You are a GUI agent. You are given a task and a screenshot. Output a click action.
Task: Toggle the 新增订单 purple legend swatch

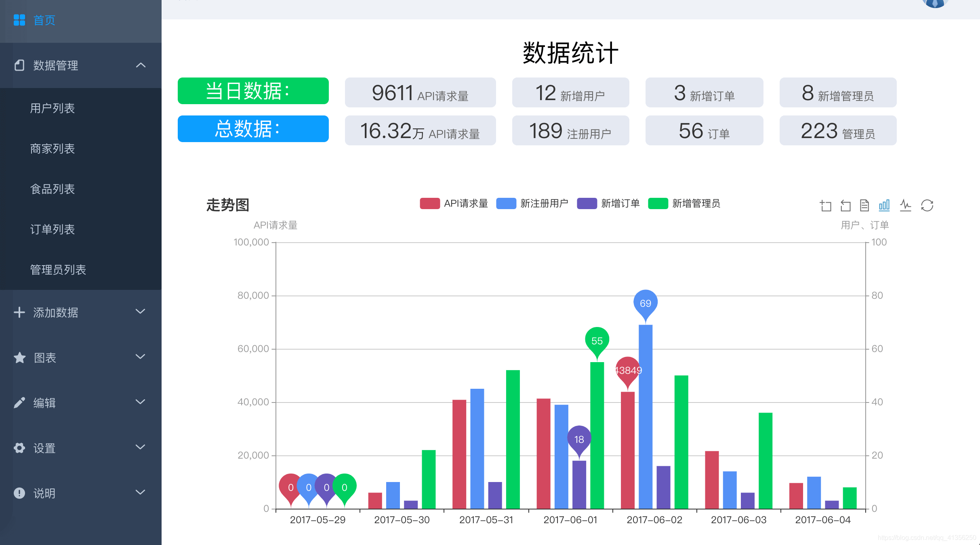[587, 203]
